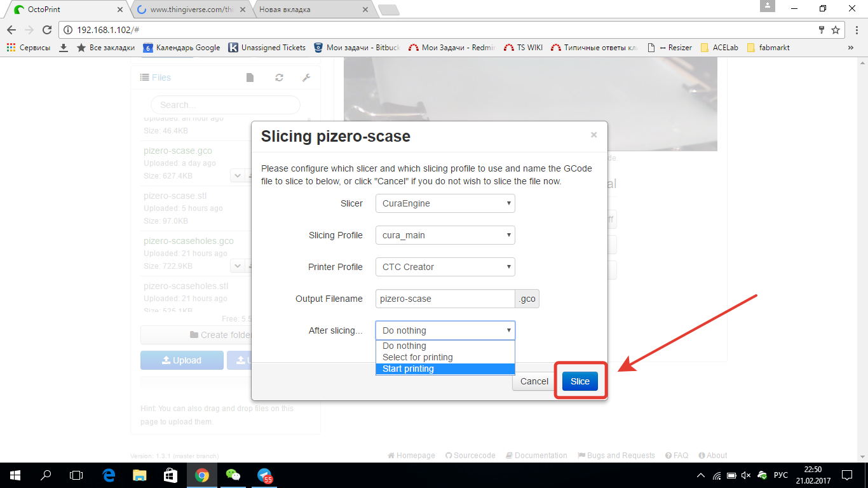Go back in browser history
868x488 pixels.
pyautogui.click(x=11, y=30)
